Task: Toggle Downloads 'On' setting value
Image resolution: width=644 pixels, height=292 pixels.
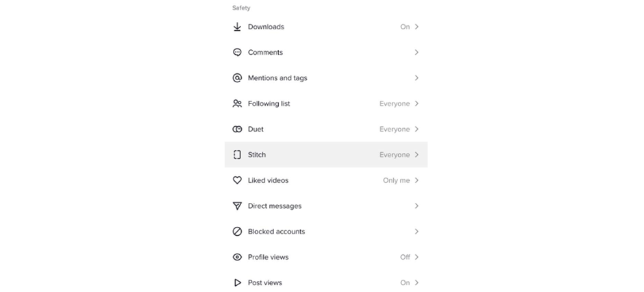Action: click(x=405, y=27)
